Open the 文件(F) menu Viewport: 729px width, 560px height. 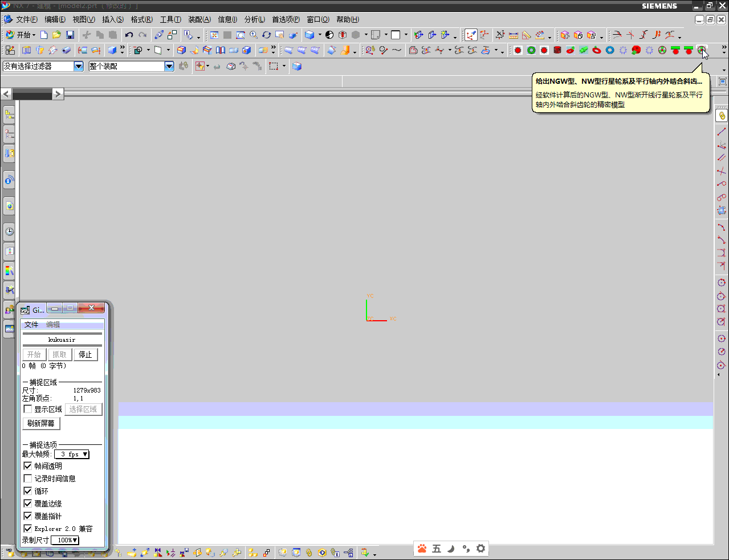coord(27,19)
